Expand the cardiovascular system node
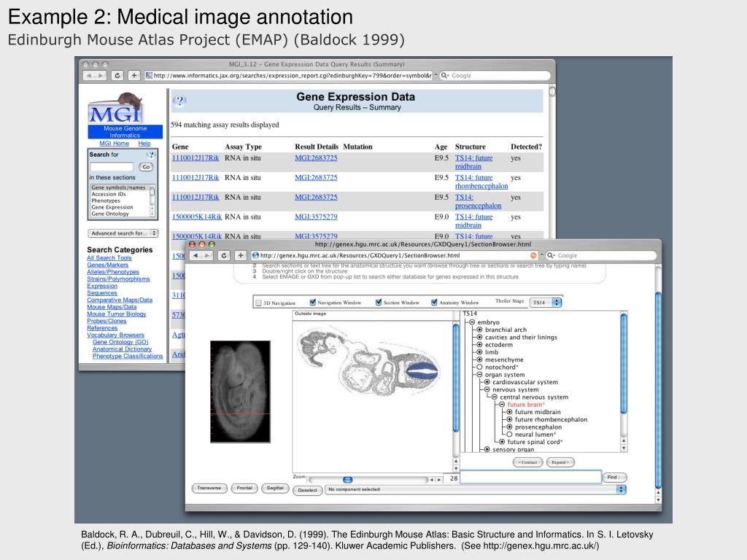Image resolution: width=747 pixels, height=560 pixels. pyautogui.click(x=487, y=382)
